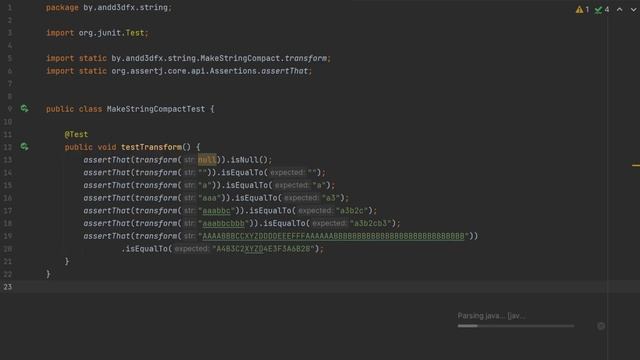
Task: Click the MakeStringCompactTest class name
Action: [156, 109]
